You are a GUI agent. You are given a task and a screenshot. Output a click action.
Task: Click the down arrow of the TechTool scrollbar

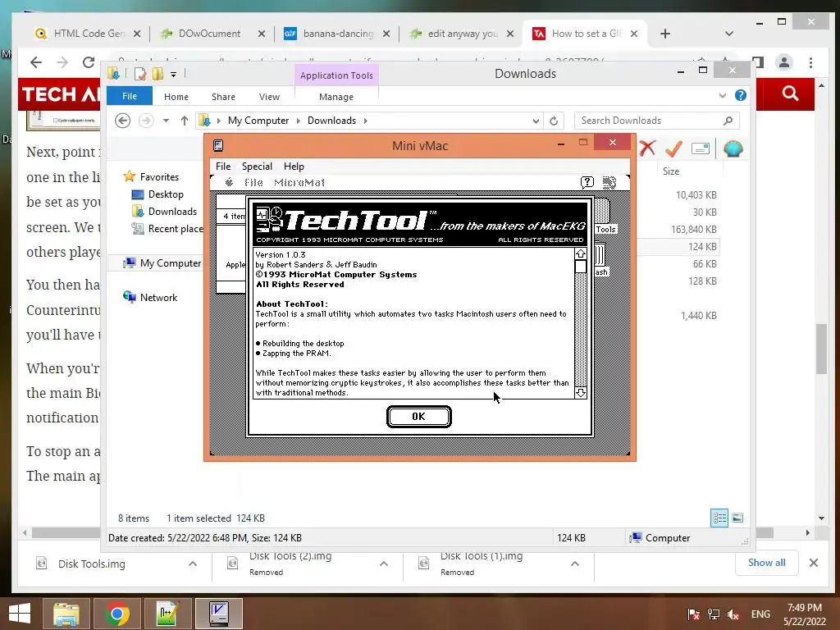[x=580, y=393]
